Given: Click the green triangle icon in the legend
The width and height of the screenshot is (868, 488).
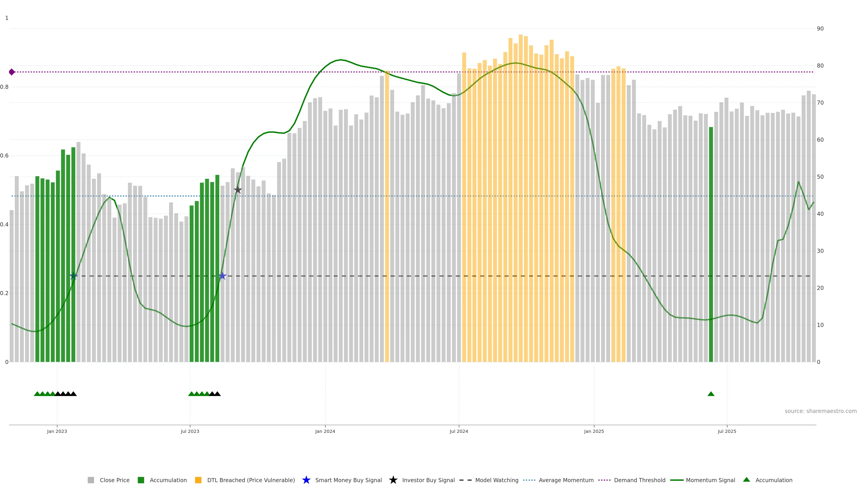Looking at the screenshot, I should point(746,480).
